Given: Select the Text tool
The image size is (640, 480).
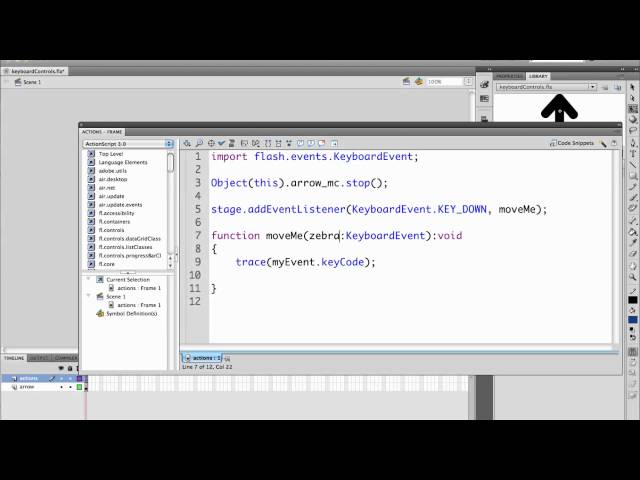Looking at the screenshot, I should tap(633, 153).
